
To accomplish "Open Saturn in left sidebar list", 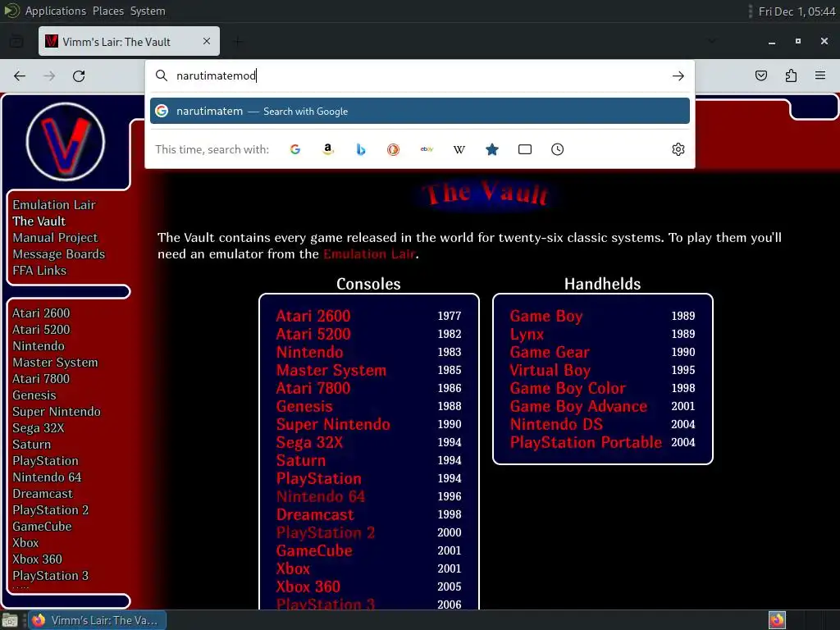I will pos(32,445).
